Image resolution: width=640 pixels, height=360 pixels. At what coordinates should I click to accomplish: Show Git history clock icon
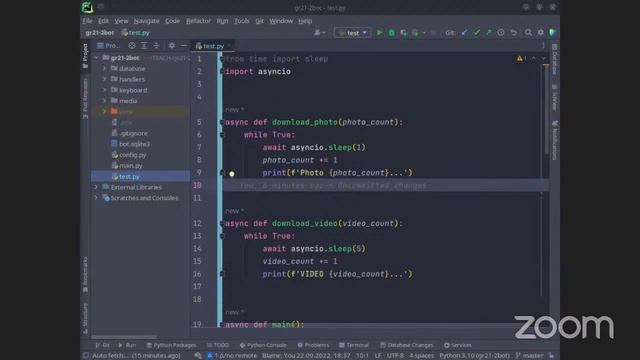coord(501,33)
